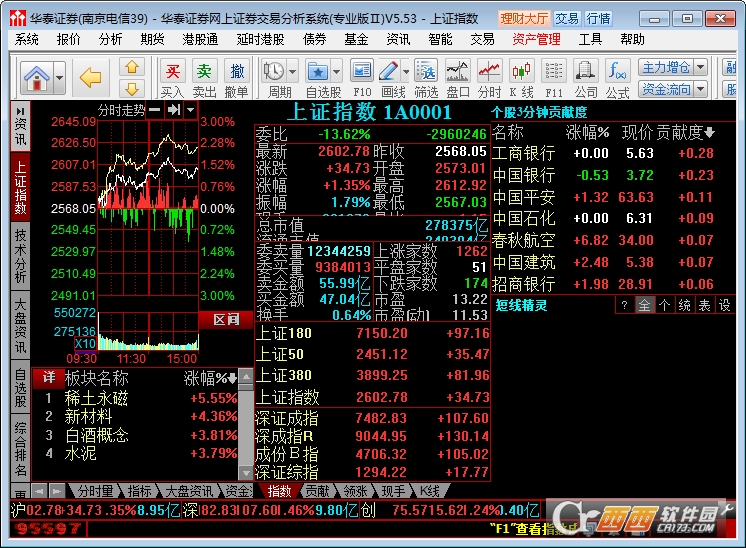746x548 pixels.
Task: Open the F10 company info icon
Action: [362, 76]
